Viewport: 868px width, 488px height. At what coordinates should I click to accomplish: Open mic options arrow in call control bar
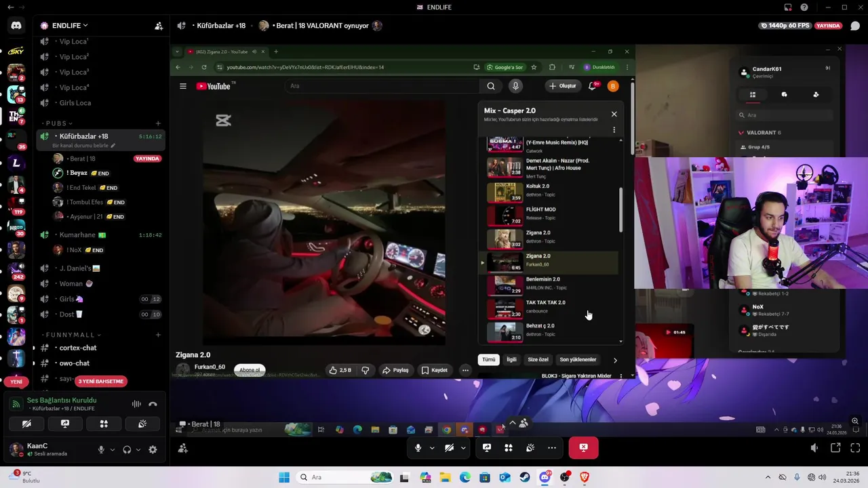pos(432,447)
